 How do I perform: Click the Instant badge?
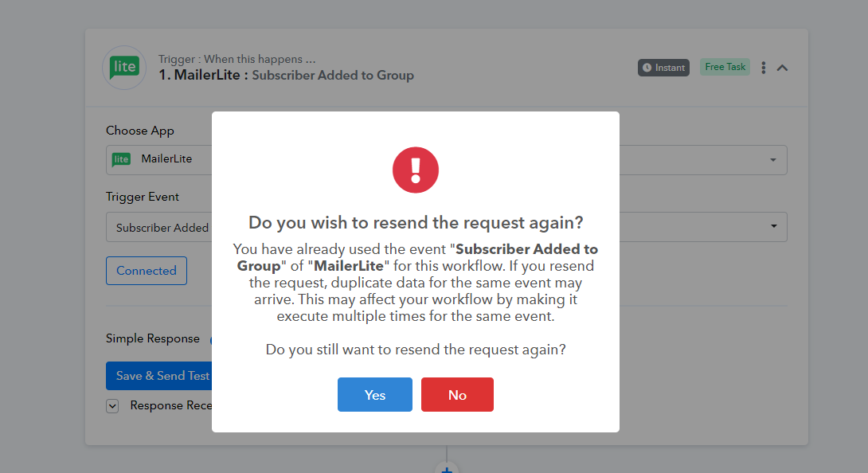point(663,68)
